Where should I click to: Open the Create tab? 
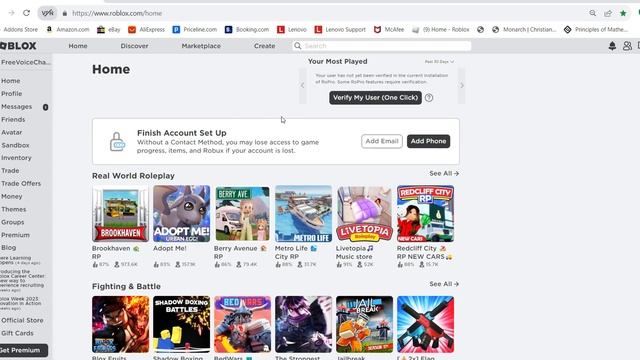(x=264, y=46)
